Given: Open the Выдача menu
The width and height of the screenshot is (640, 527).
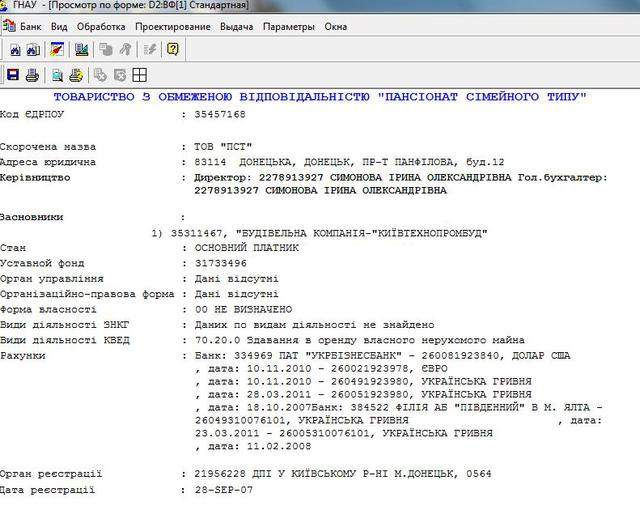Looking at the screenshot, I should [x=235, y=26].
